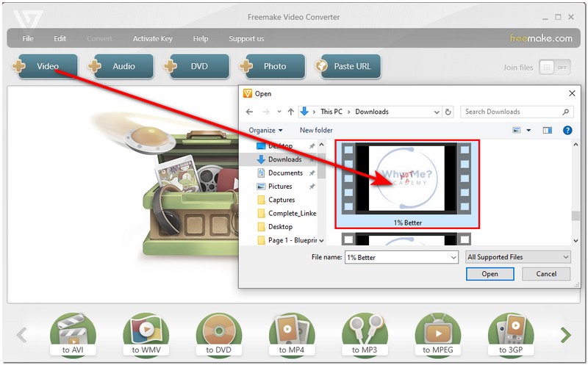Click the to MP4 format icon
The height and width of the screenshot is (365, 588).
tap(293, 333)
